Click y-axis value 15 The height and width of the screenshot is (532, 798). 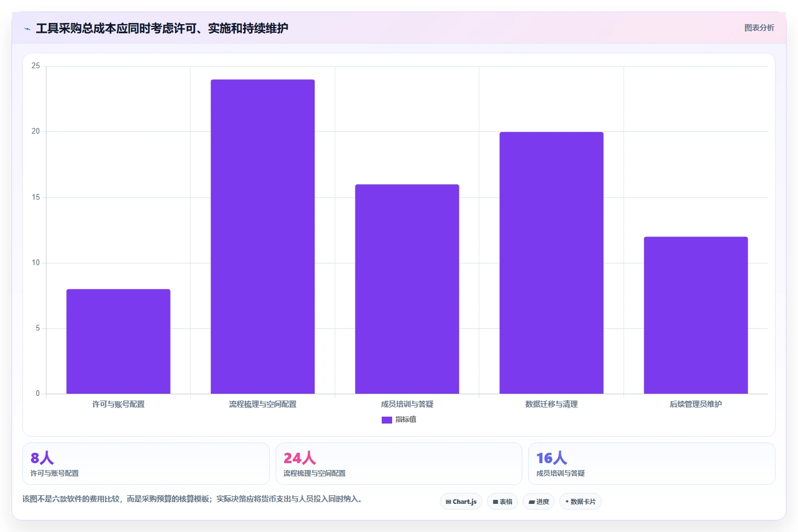36,197
